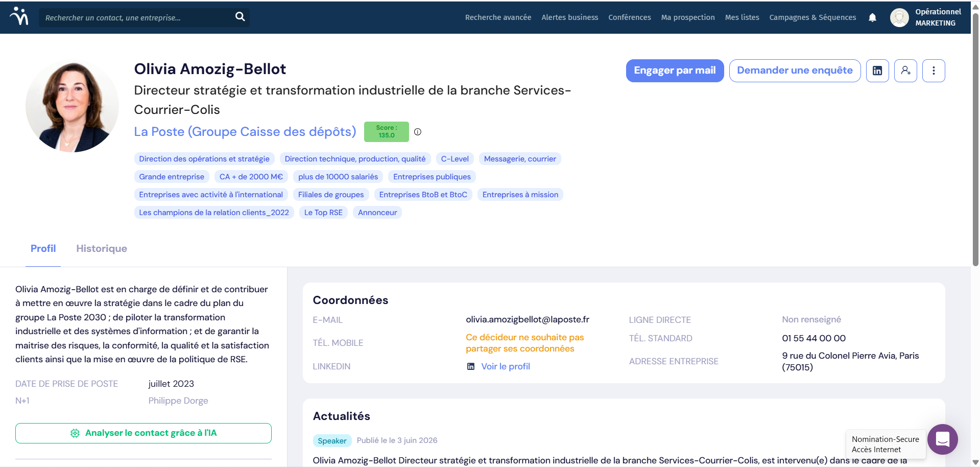Open the three-dot more options menu
Viewport: 980px width, 468px height.
point(934,71)
